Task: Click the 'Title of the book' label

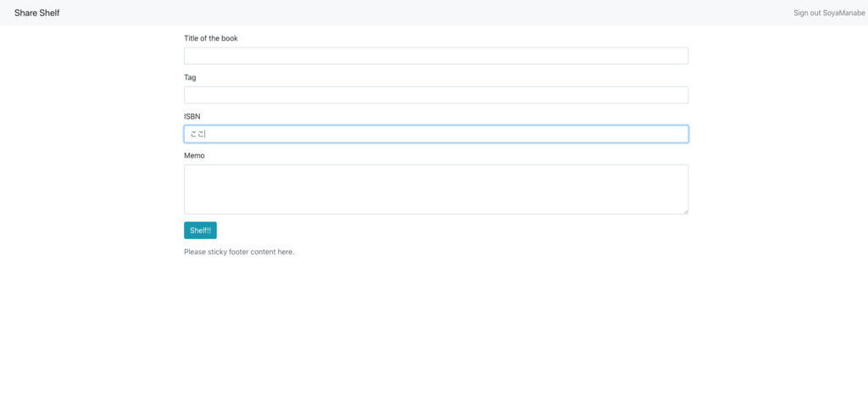Action: pyautogui.click(x=211, y=38)
